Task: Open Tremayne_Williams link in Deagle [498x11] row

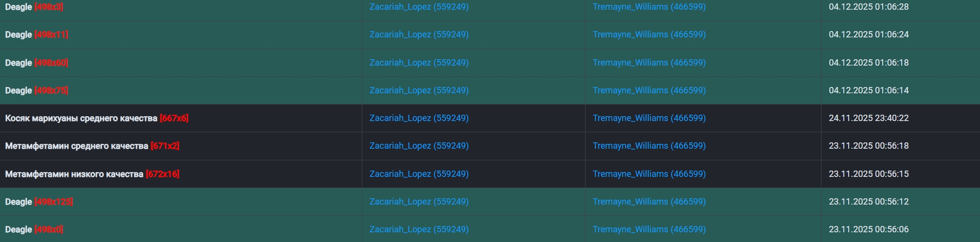Action: pos(649,35)
